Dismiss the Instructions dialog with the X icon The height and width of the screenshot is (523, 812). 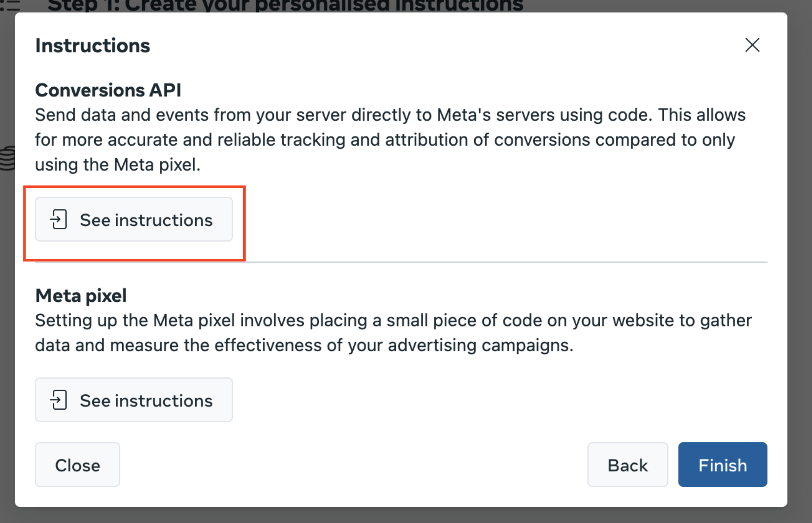(x=752, y=45)
